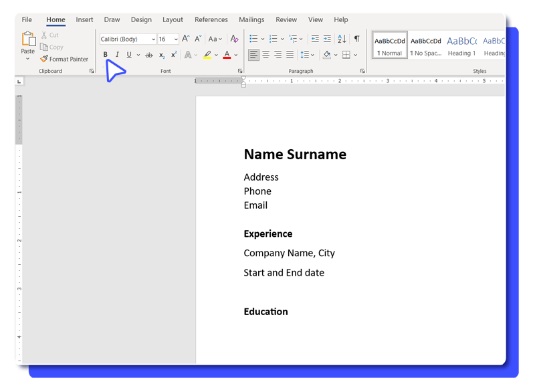Click the Education heading in document
535x392 pixels.
point(265,312)
